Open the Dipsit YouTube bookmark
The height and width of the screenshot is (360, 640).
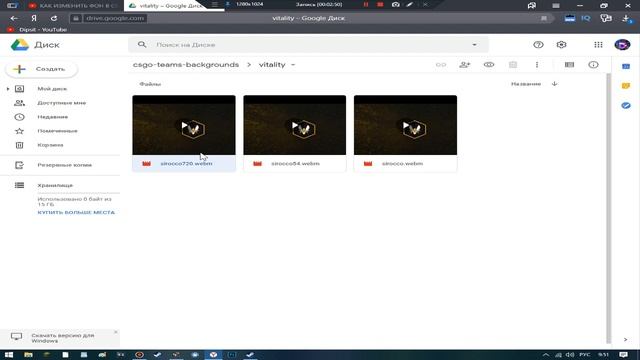coord(37,30)
